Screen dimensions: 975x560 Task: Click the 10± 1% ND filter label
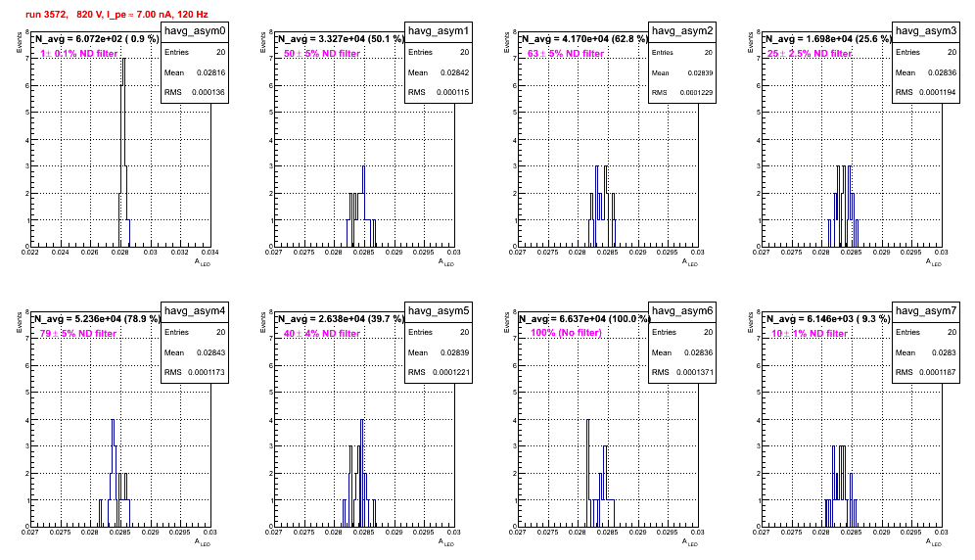click(x=810, y=334)
